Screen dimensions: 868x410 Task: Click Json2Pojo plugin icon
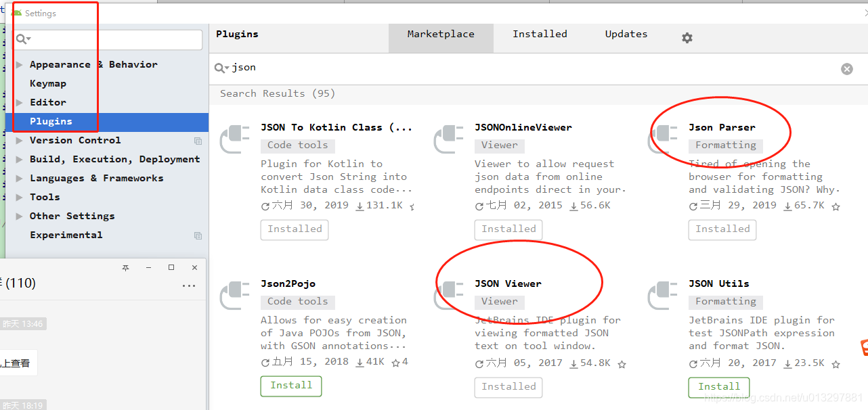[235, 296]
